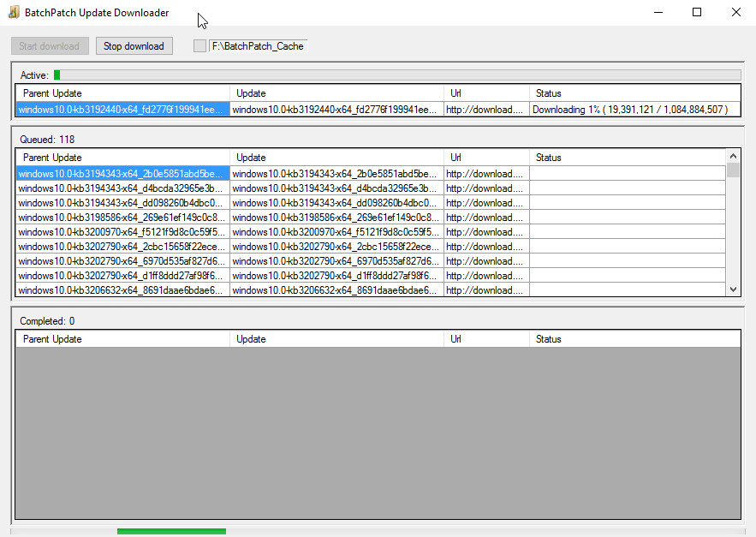
Task: Minimize the BatchPatch Update Downloader window
Action: (658, 12)
